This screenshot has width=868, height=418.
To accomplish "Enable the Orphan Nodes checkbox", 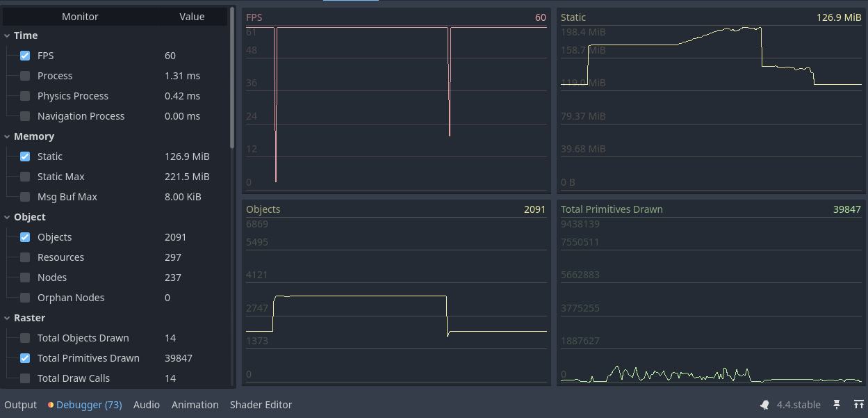I will [x=25, y=298].
